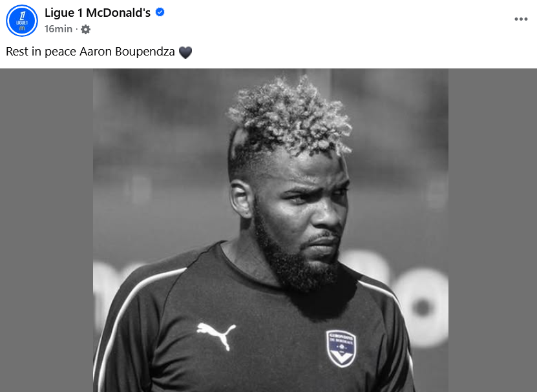Click the gray area left of the photo

pyautogui.click(x=47, y=230)
